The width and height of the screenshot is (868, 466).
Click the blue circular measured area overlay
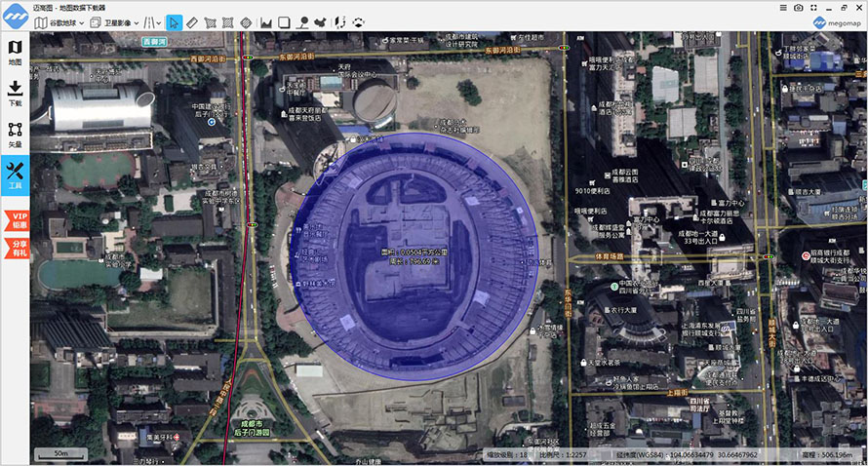[x=414, y=256]
